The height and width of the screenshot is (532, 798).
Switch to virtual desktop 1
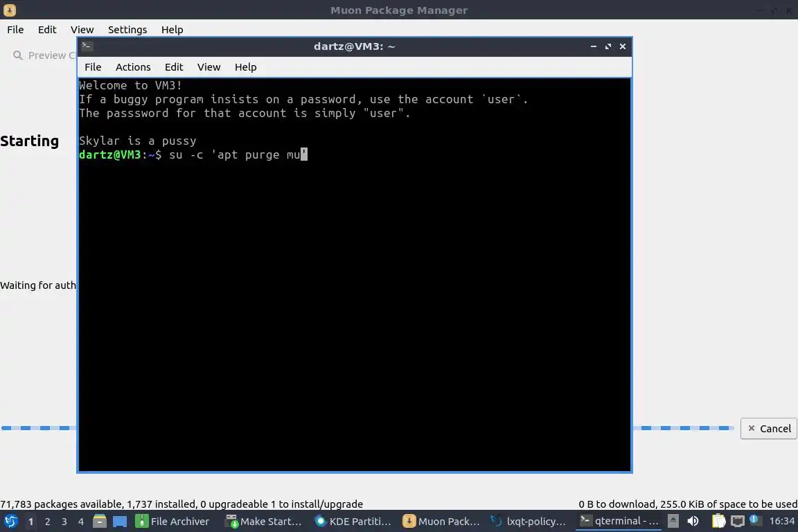pos(30,522)
